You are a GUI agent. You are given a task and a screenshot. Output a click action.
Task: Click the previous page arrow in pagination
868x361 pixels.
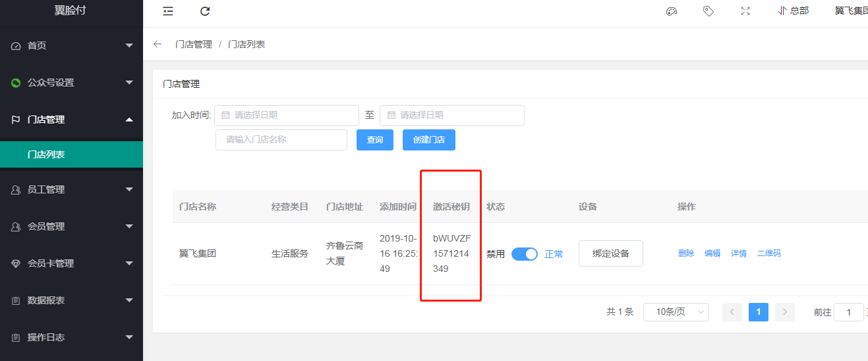click(732, 312)
